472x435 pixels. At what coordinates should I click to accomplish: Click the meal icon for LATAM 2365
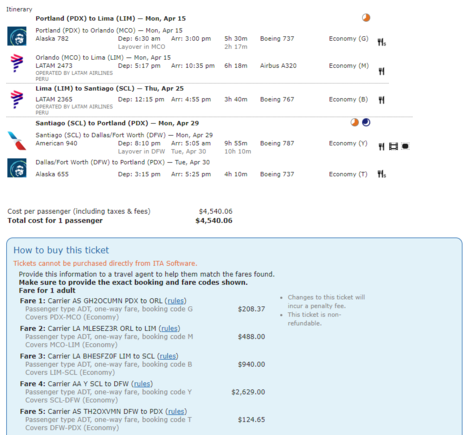[382, 100]
